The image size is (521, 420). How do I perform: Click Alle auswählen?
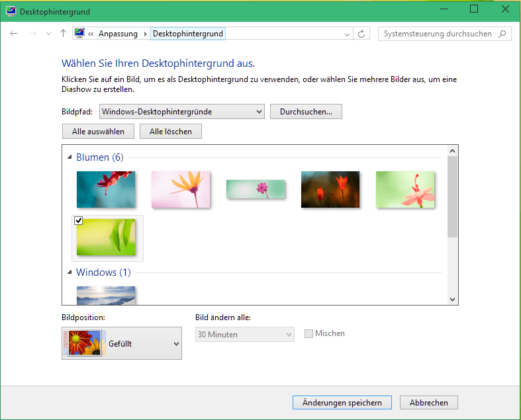[x=98, y=132]
